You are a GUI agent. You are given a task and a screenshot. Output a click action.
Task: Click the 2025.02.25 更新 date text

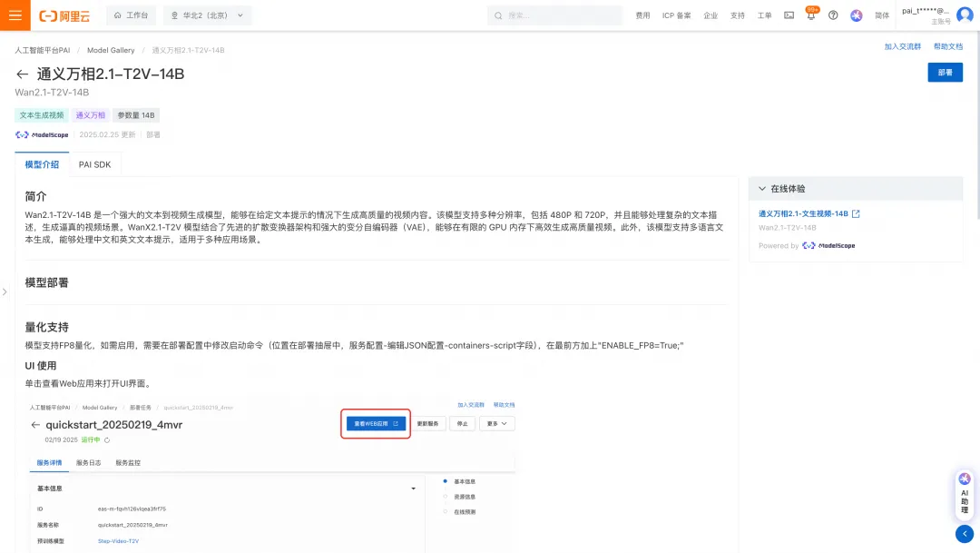pos(107,134)
